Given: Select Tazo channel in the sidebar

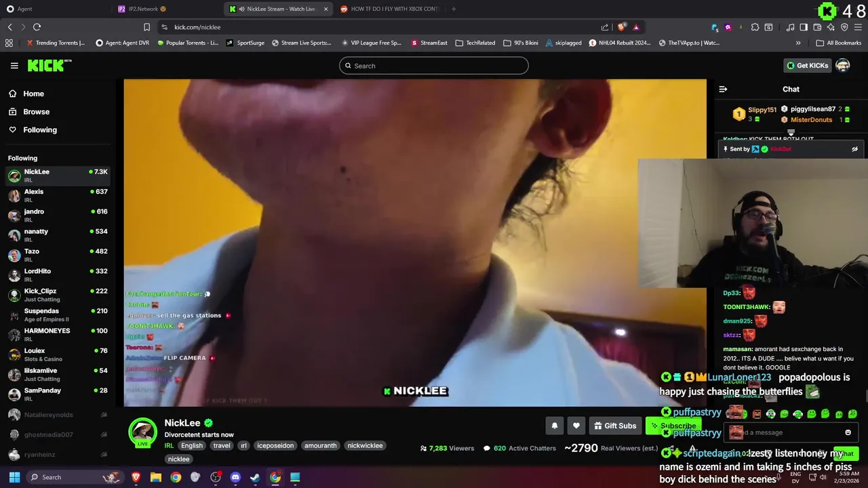Looking at the screenshot, I should [x=57, y=255].
